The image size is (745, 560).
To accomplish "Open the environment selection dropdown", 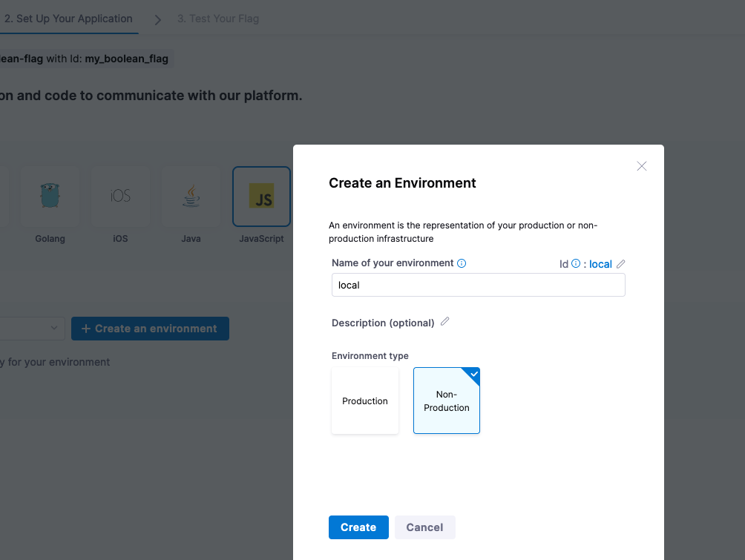I will (33, 328).
